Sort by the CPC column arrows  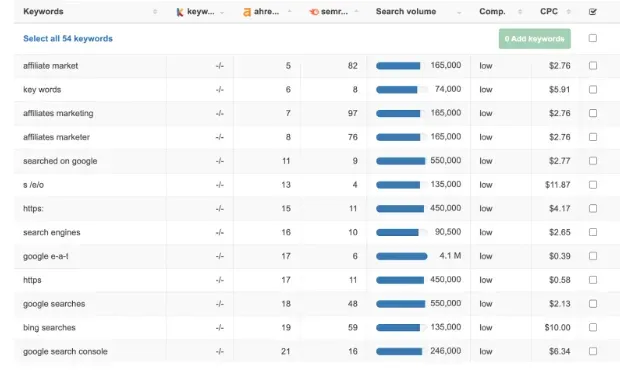point(569,12)
